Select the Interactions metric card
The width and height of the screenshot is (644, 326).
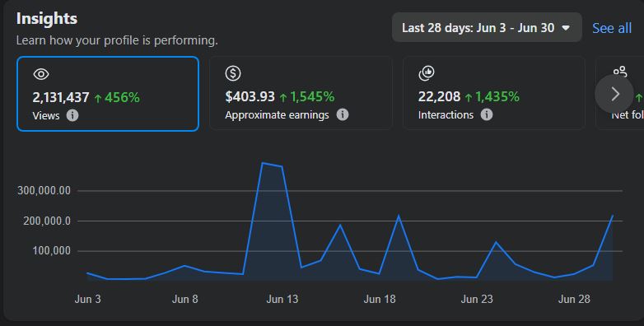[493, 93]
